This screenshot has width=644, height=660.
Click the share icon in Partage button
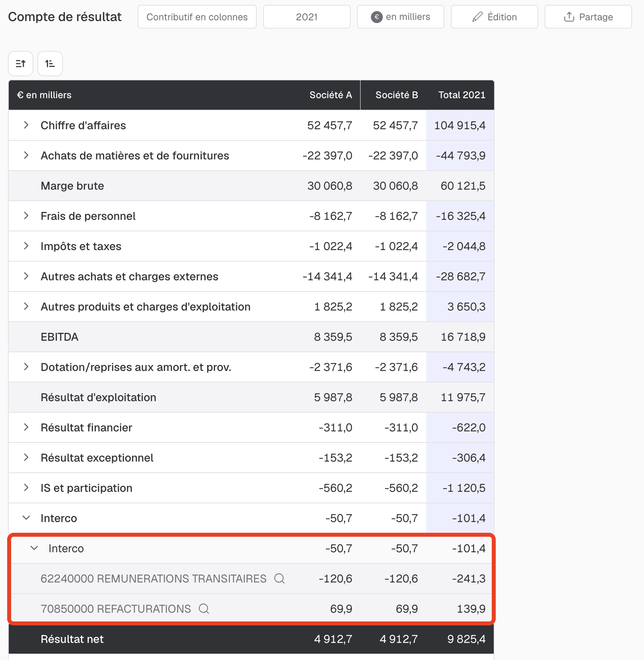pos(569,17)
